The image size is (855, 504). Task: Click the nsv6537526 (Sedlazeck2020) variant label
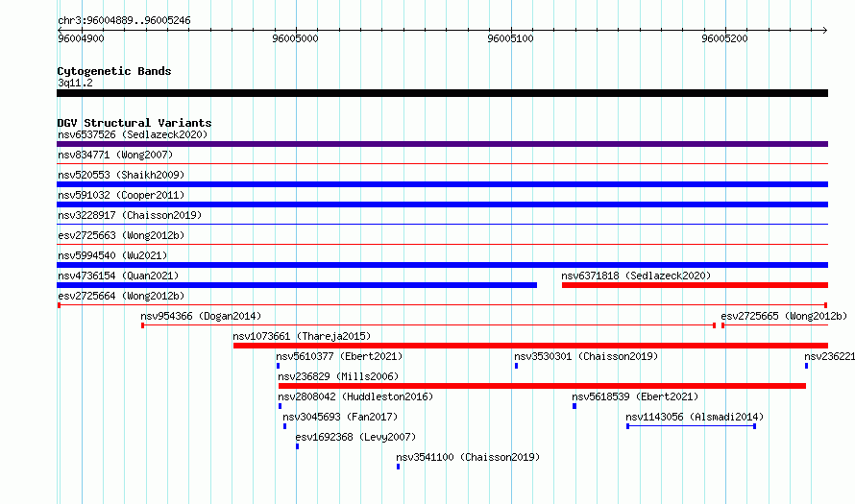pyautogui.click(x=133, y=134)
